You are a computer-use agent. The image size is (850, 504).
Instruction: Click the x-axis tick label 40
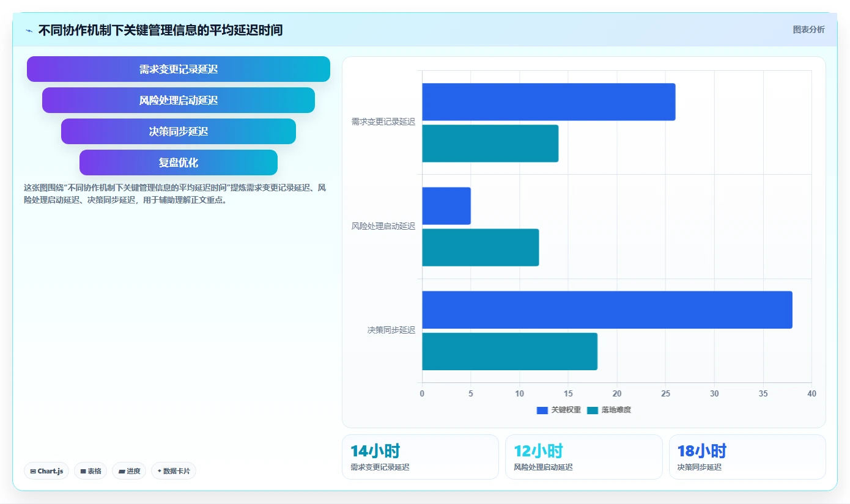click(811, 393)
